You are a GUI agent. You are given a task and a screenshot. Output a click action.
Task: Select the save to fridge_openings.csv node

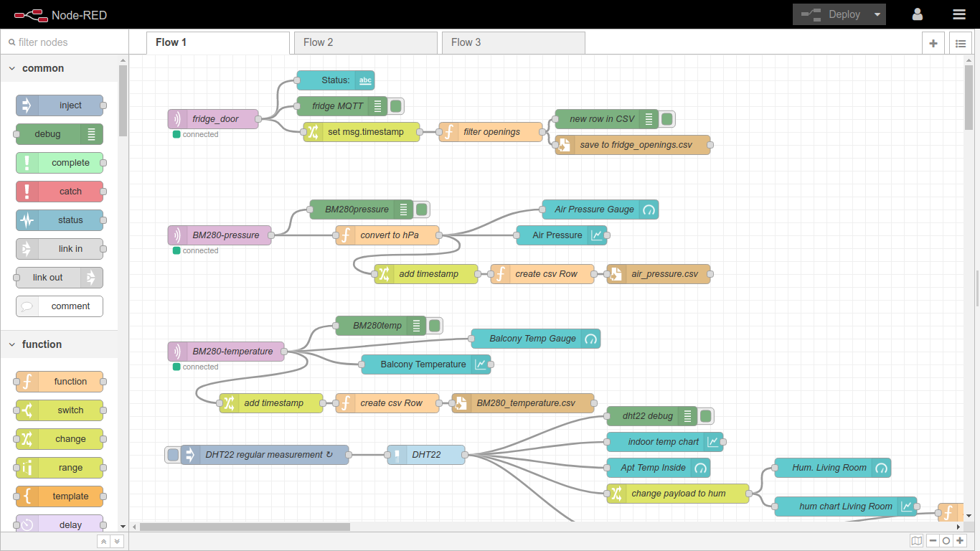coord(633,145)
